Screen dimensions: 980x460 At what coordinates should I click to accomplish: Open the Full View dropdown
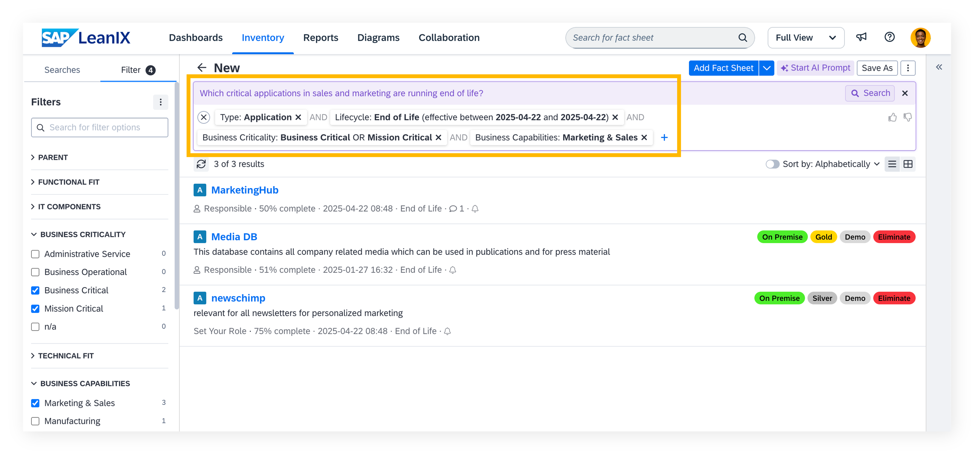[x=806, y=38]
